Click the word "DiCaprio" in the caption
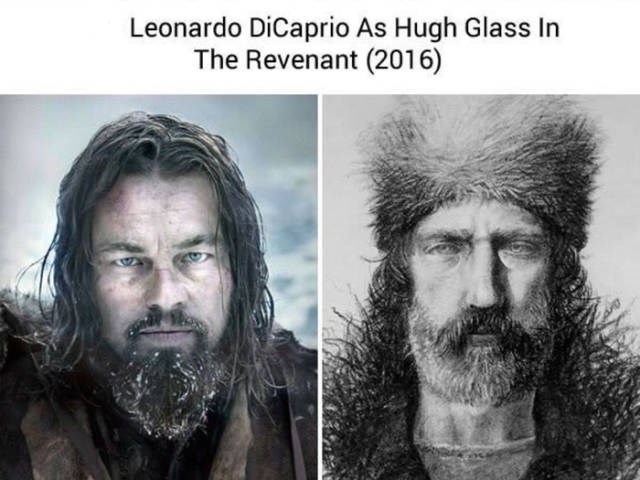640x480 pixels. click(298, 29)
